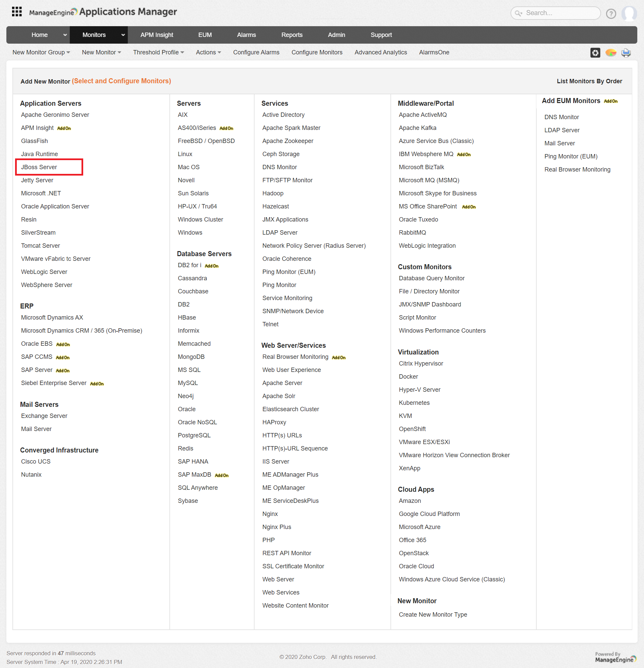Open Create New Monitor Type
This screenshot has height=668, width=644.
pyautogui.click(x=433, y=615)
